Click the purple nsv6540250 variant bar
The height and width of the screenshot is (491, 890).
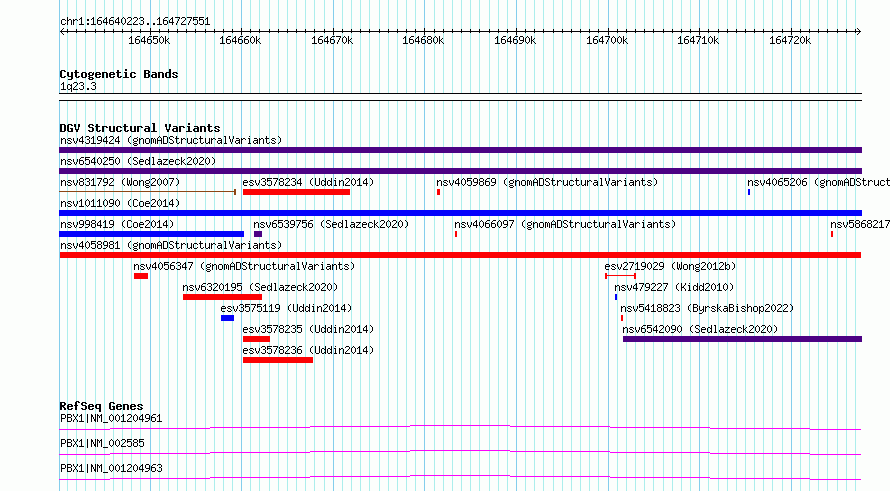461,171
